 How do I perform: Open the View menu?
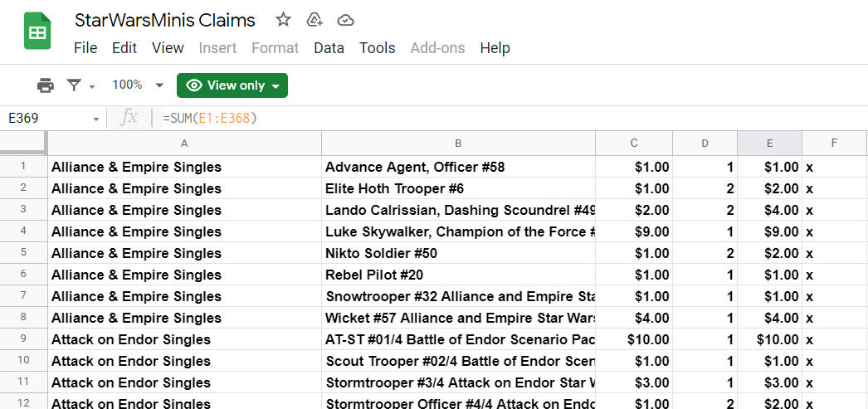(168, 48)
